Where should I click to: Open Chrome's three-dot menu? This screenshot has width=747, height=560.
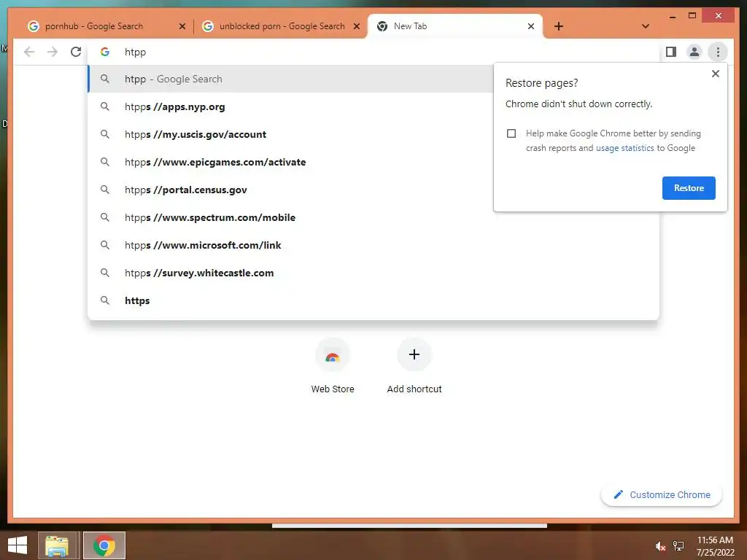point(718,52)
